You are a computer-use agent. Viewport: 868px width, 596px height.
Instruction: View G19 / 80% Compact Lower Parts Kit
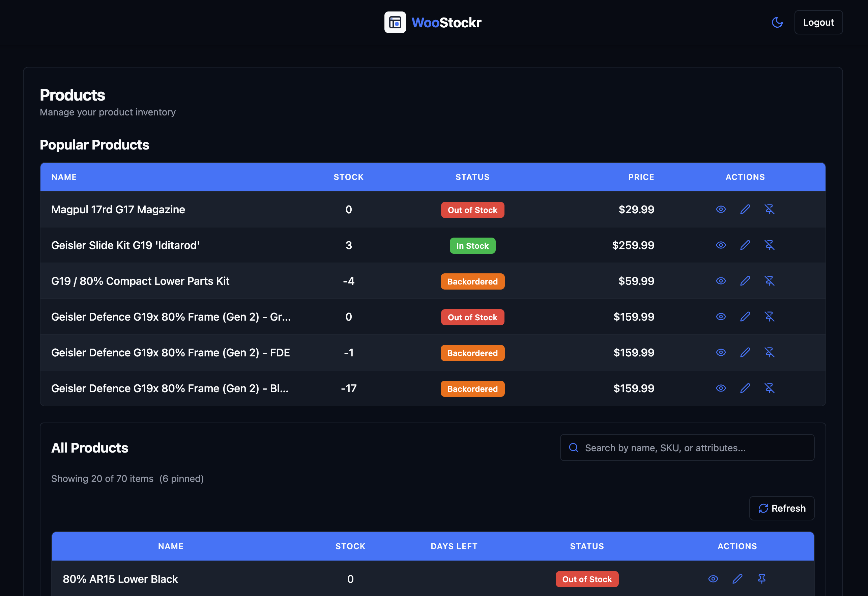coord(721,281)
